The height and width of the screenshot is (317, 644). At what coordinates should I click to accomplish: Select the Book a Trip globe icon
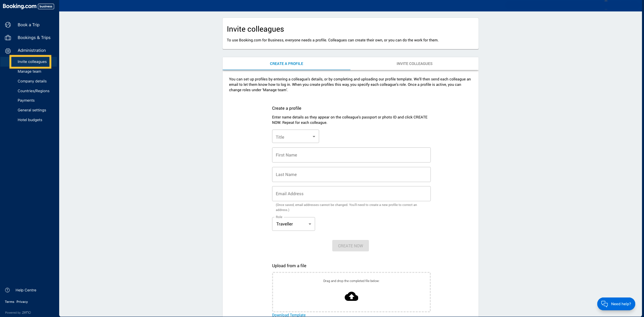pyautogui.click(x=8, y=25)
